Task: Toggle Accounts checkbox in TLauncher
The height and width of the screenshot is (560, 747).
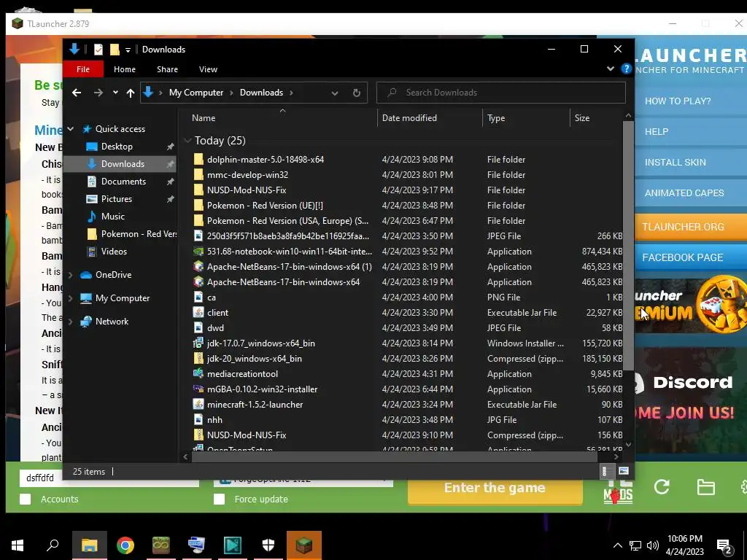Action: click(x=26, y=499)
